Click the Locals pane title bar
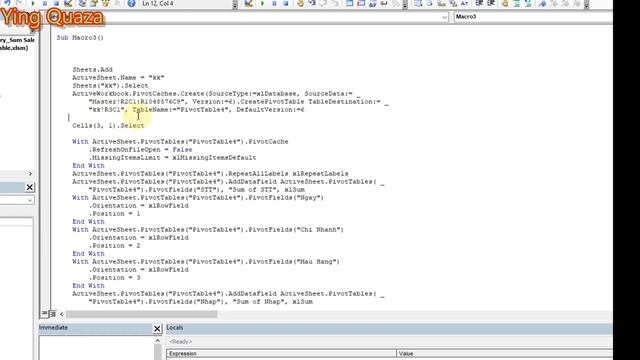 389,328
